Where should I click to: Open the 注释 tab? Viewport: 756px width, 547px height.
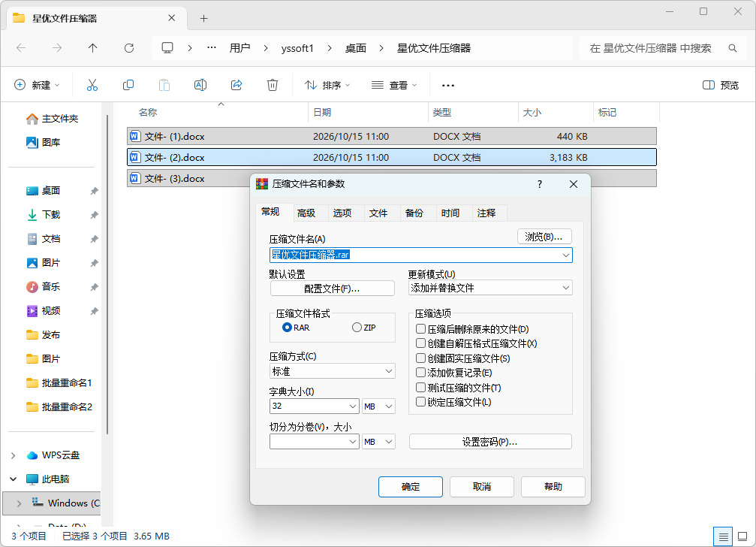(x=486, y=213)
